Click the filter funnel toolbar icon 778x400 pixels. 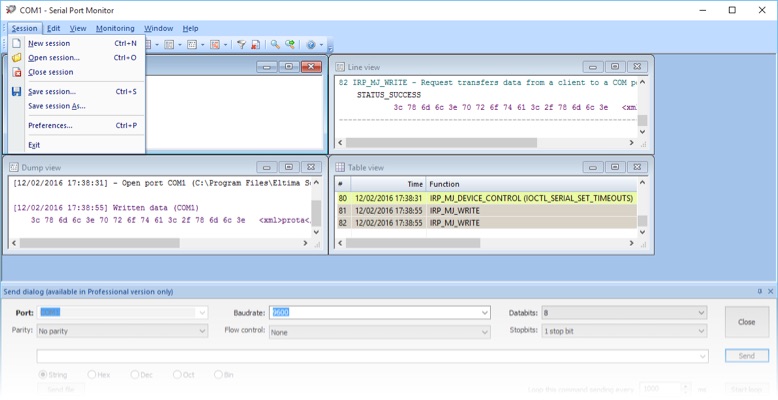point(241,45)
